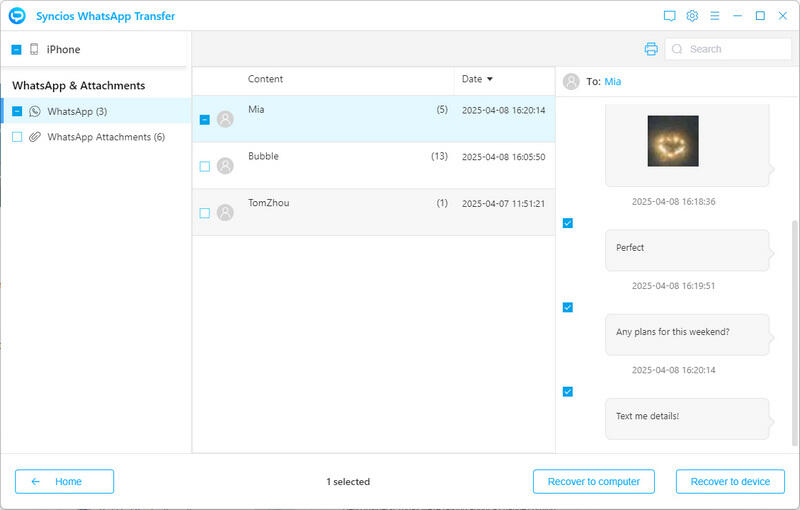
Task: Click the '1 selected' status text
Action: [x=348, y=481]
